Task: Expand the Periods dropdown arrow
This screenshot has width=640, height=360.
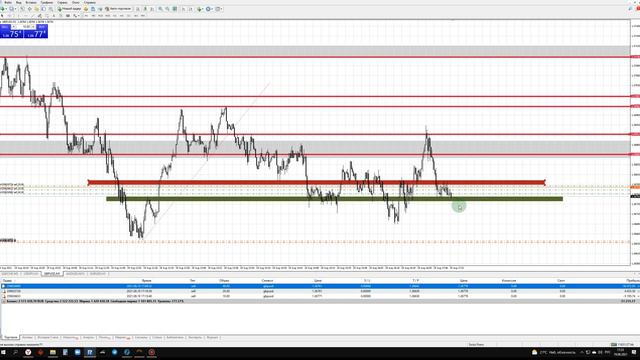Action: click(x=212, y=9)
